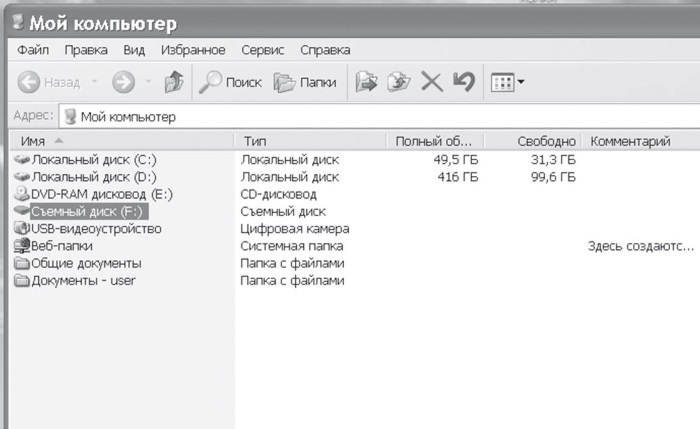700x429 pixels.
Task: Click the Delete X icon
Action: point(432,83)
